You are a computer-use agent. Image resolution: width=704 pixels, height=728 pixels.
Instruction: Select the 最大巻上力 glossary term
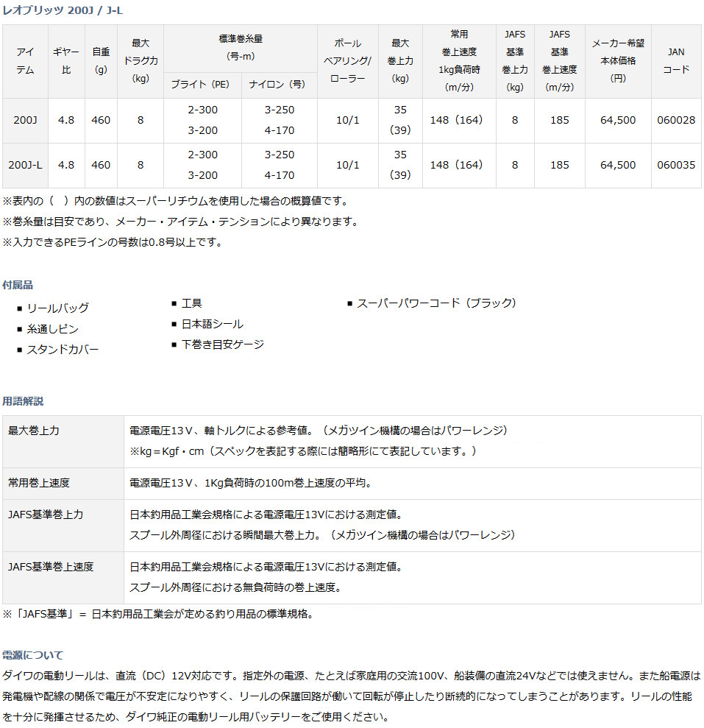pos(34,431)
